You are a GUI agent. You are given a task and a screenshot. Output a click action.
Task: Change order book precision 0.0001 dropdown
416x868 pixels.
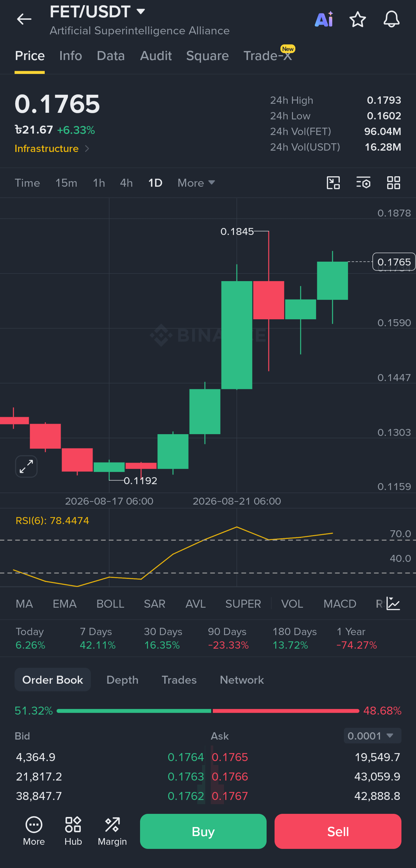click(x=372, y=736)
